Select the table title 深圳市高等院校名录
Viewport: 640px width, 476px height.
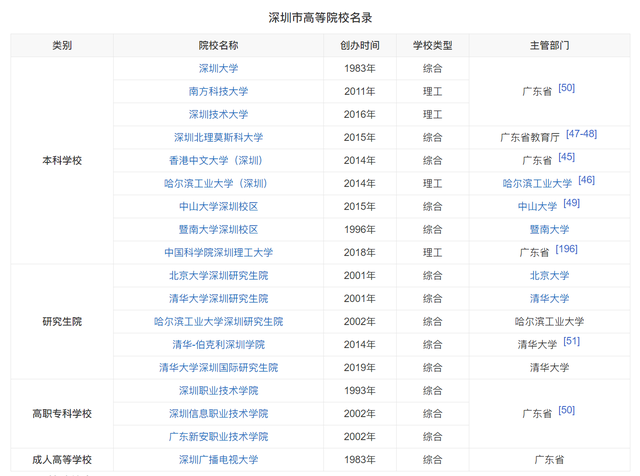click(x=320, y=18)
